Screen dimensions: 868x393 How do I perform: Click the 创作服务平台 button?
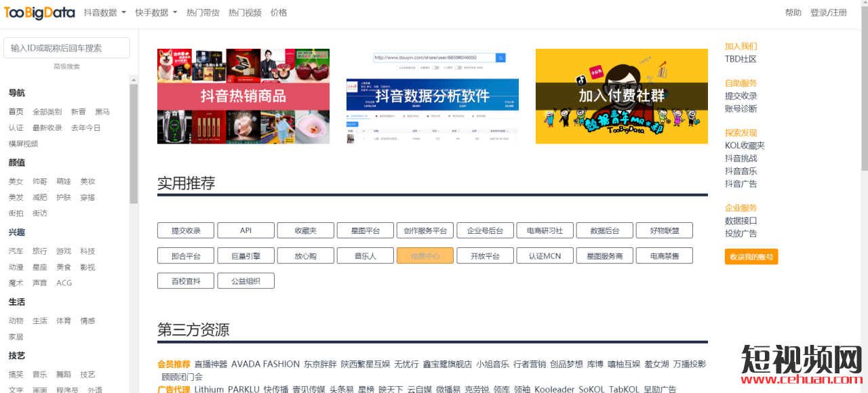click(425, 230)
